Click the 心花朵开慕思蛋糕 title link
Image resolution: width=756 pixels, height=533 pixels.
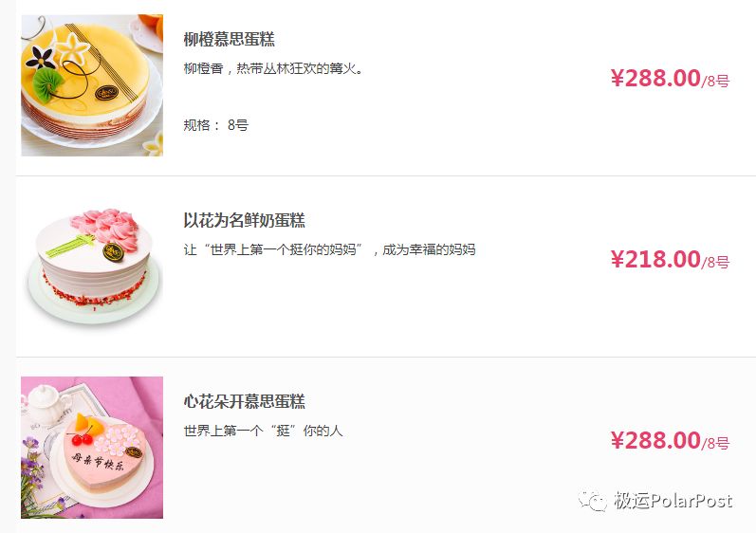pyautogui.click(x=244, y=401)
